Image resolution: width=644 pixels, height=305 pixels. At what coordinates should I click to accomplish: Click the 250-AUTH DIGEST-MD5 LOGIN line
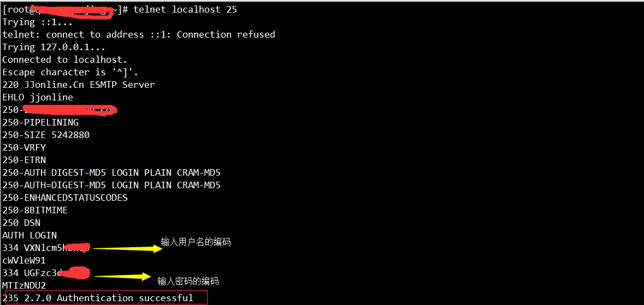[111, 172]
